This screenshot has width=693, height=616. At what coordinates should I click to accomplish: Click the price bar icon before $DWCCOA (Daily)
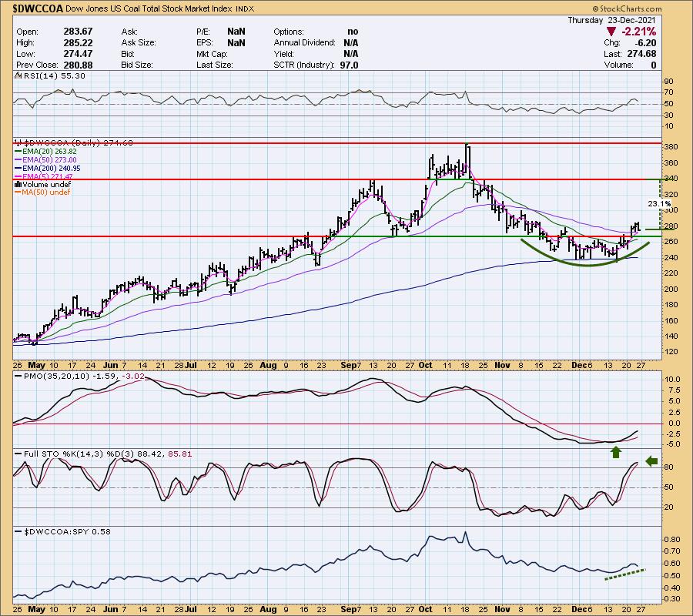click(x=17, y=142)
